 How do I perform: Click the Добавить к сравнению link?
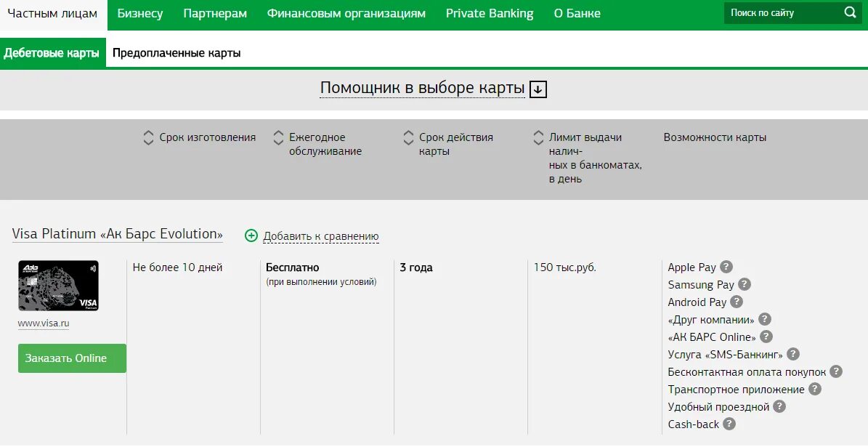pos(321,236)
